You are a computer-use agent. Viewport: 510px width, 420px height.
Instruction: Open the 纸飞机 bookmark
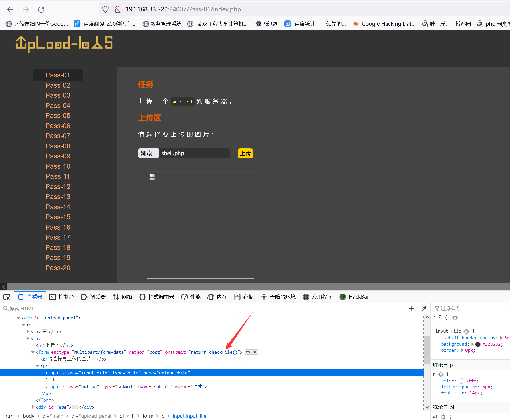[x=267, y=24]
